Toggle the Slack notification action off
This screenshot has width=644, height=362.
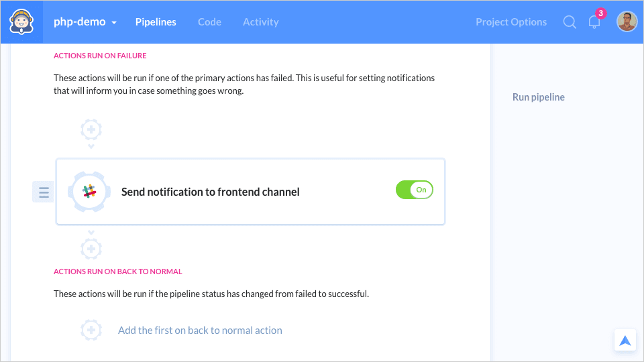coord(415,190)
